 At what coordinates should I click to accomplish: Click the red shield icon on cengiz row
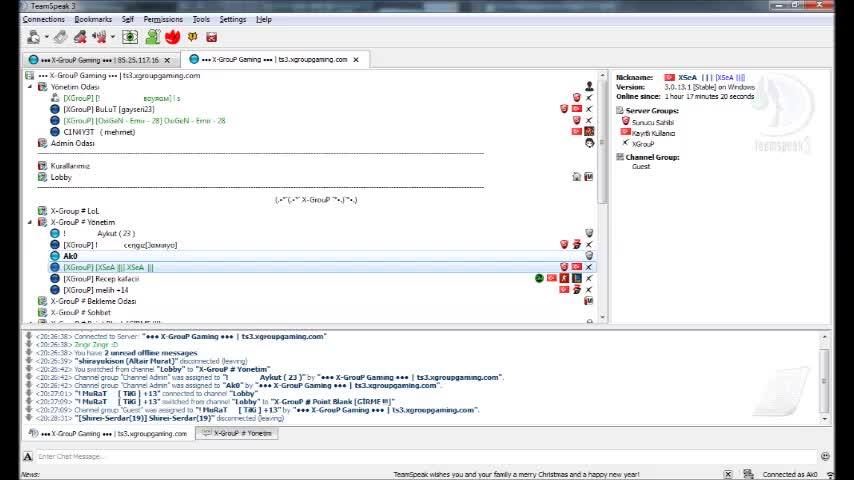564,245
